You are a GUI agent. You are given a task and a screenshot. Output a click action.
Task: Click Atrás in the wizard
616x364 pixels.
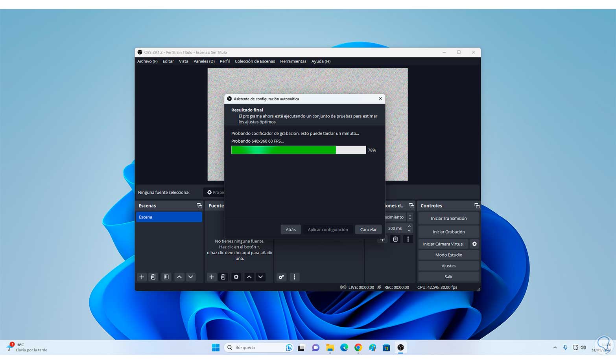click(291, 230)
